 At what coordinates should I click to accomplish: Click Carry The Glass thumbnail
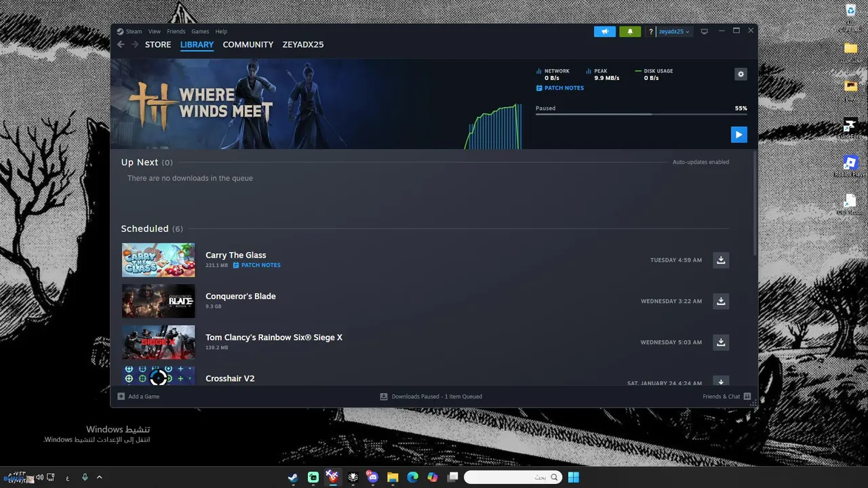(158, 260)
